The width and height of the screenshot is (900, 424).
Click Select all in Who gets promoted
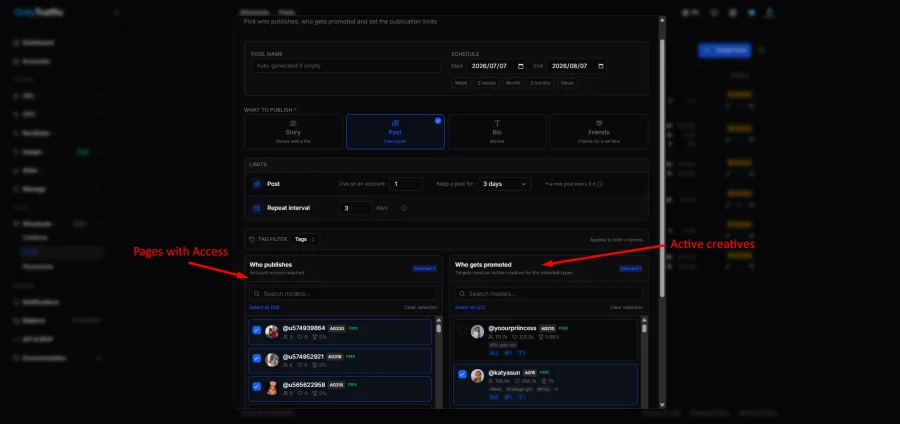[x=470, y=308]
